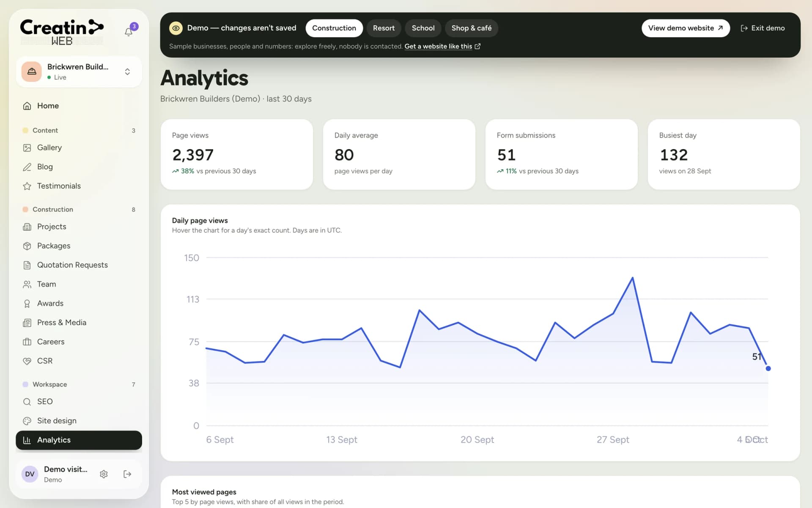Screen dimensions: 812x508
Task: Click the 'views on 28 Sept' text
Action: [685, 171]
